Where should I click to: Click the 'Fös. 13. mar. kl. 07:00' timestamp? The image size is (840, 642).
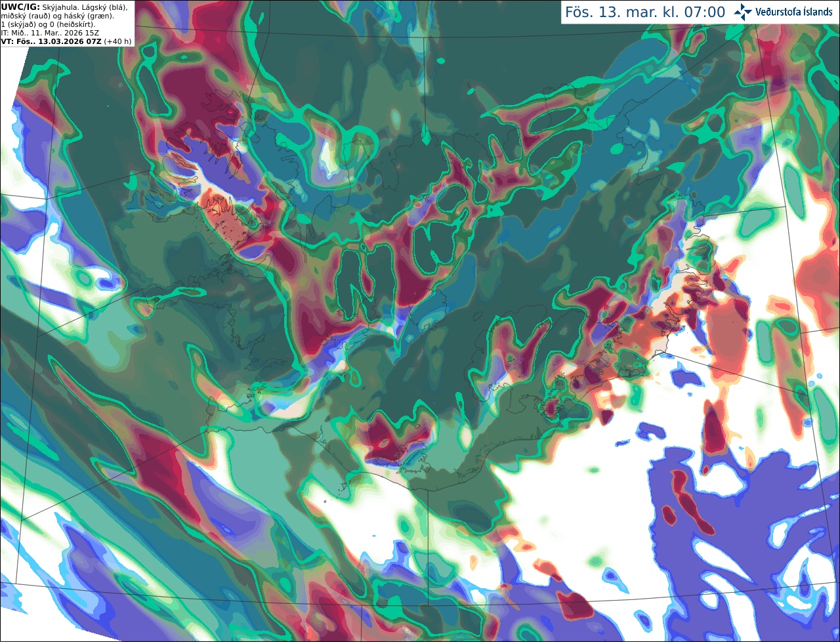pos(645,12)
